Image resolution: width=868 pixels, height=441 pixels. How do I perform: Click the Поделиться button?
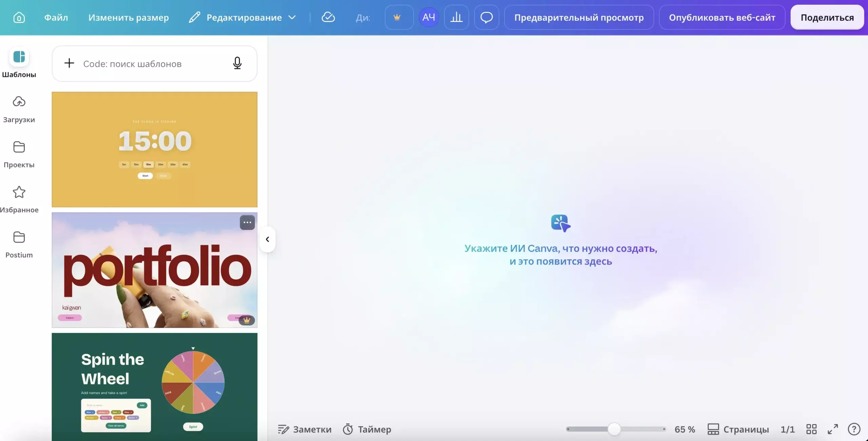[827, 17]
